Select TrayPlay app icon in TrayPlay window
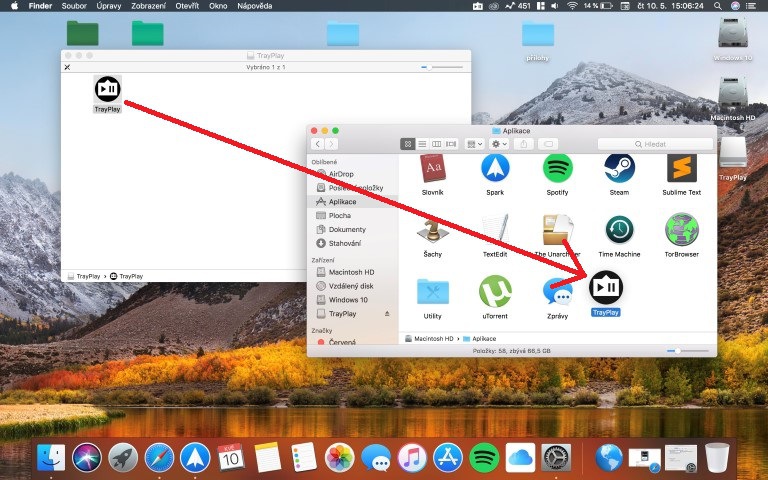 108,89
